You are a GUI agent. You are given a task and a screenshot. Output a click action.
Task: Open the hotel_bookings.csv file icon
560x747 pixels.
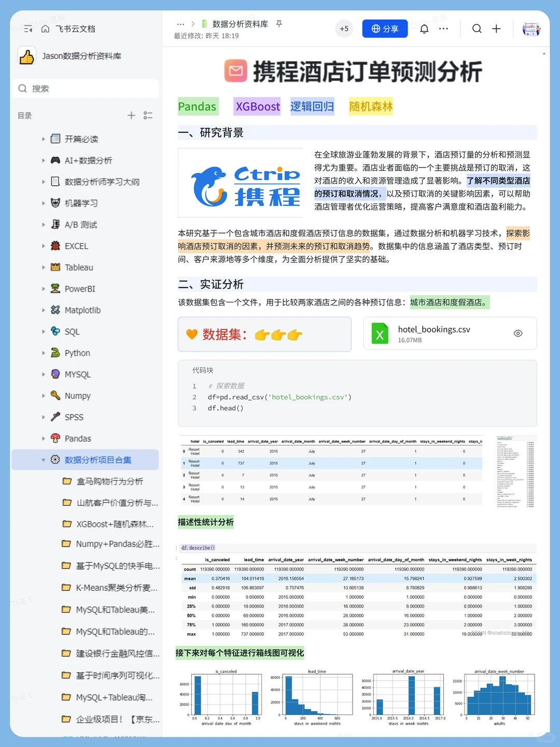(x=380, y=334)
